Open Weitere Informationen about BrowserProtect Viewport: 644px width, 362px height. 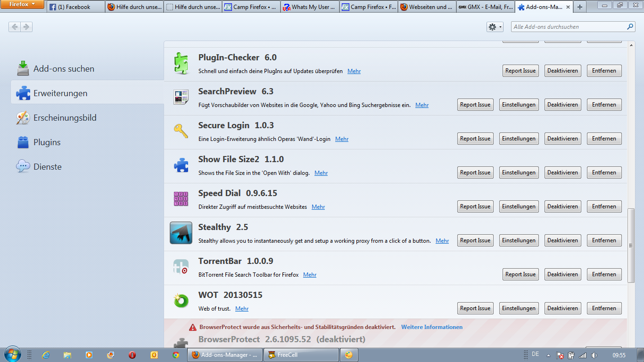432,327
